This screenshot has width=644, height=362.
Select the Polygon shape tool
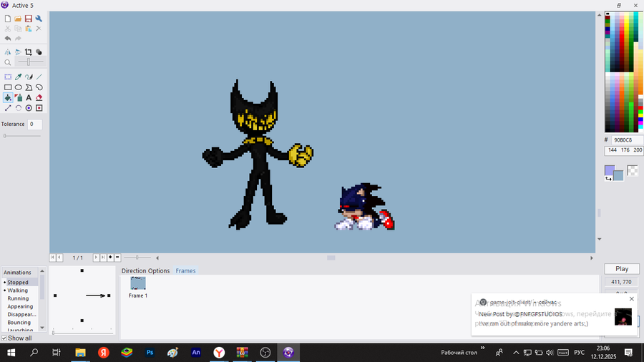[29, 87]
